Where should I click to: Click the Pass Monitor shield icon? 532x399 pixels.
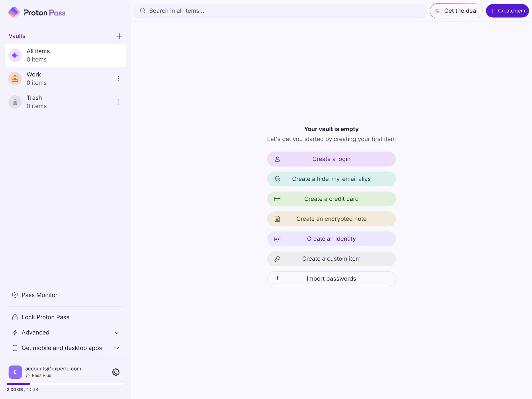(x=15, y=295)
